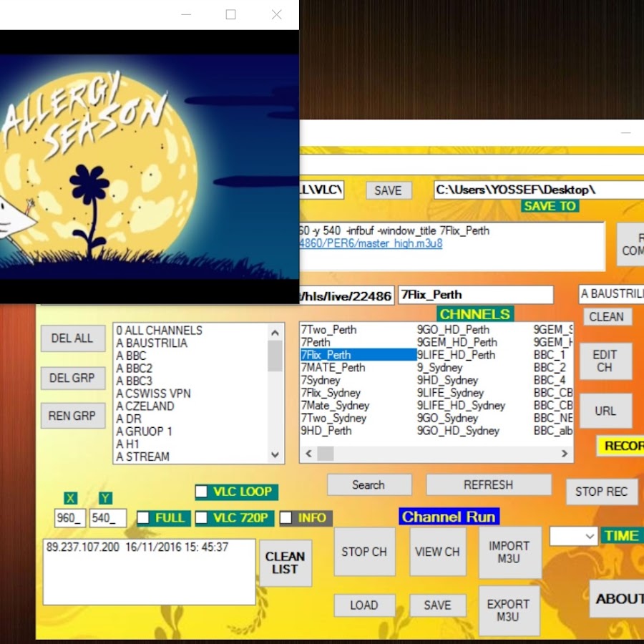This screenshot has width=644, height=644.
Task: Click the SAVE button next to LOAD
Action: 437,605
